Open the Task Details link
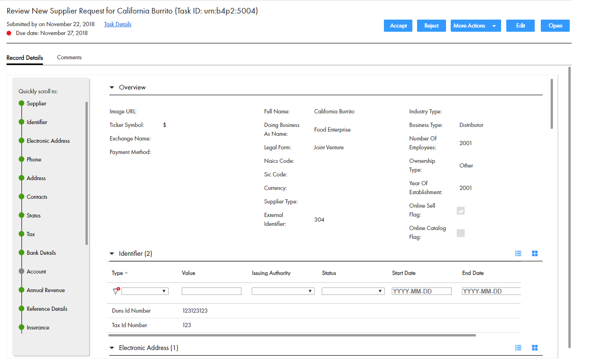616x364 pixels. tap(118, 24)
